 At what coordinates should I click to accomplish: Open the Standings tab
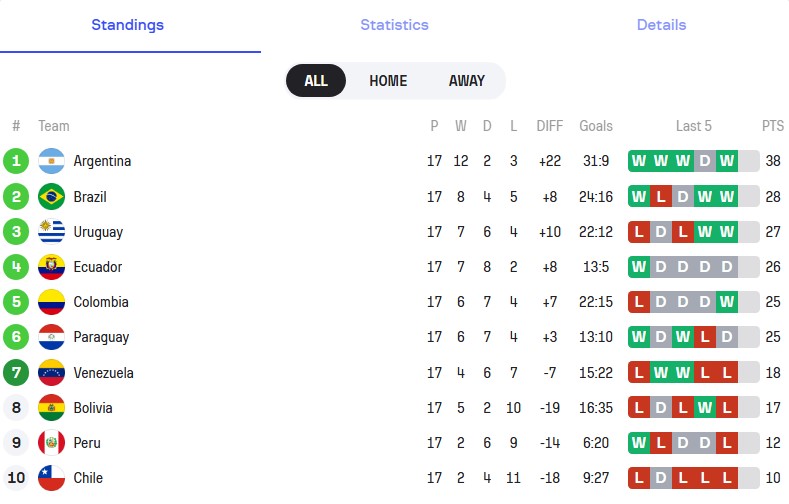point(128,25)
